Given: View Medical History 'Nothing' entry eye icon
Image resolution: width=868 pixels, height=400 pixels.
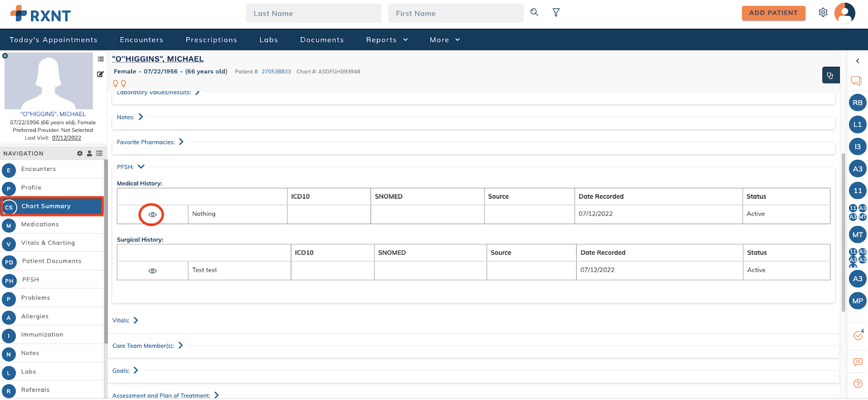Looking at the screenshot, I should click(x=152, y=215).
